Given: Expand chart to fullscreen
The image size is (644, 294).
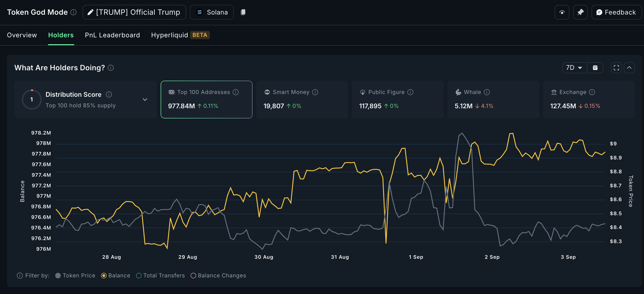Looking at the screenshot, I should click(616, 68).
